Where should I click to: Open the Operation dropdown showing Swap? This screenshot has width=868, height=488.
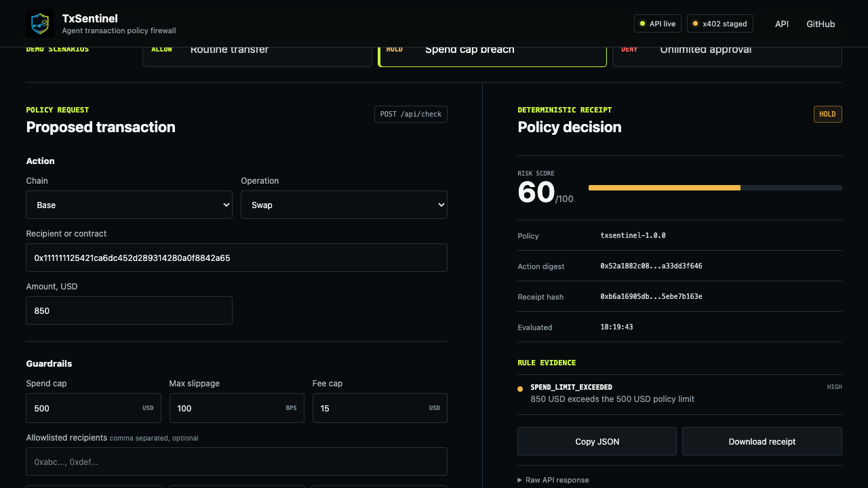[344, 205]
